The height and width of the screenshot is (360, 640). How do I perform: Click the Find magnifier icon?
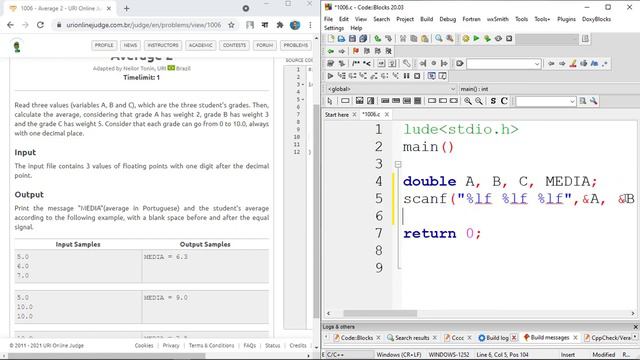point(439,38)
